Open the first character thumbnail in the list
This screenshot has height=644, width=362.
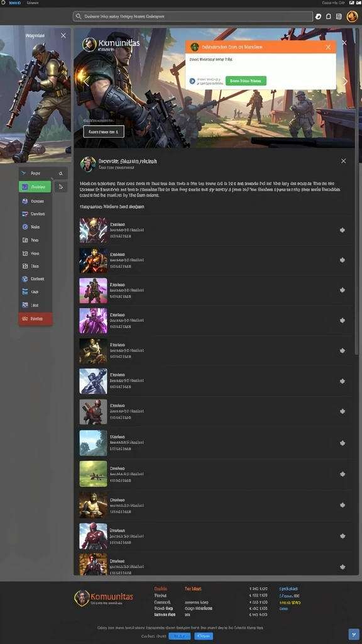pyautogui.click(x=93, y=230)
